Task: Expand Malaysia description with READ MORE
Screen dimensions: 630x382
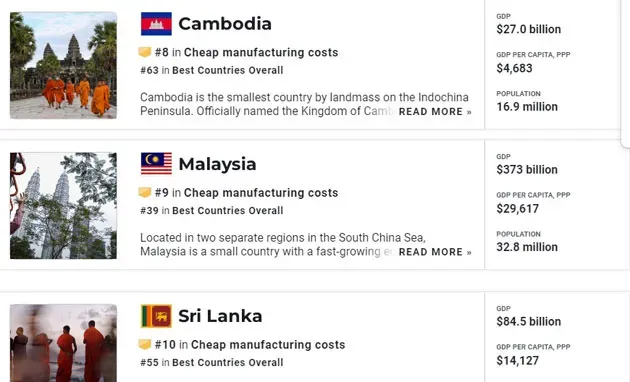Action: [x=435, y=252]
